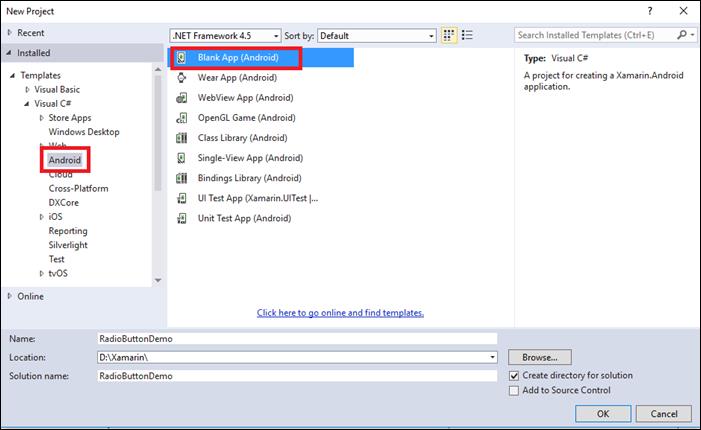
Task: Select OpenGL Game (Android) template text
Action: point(246,118)
